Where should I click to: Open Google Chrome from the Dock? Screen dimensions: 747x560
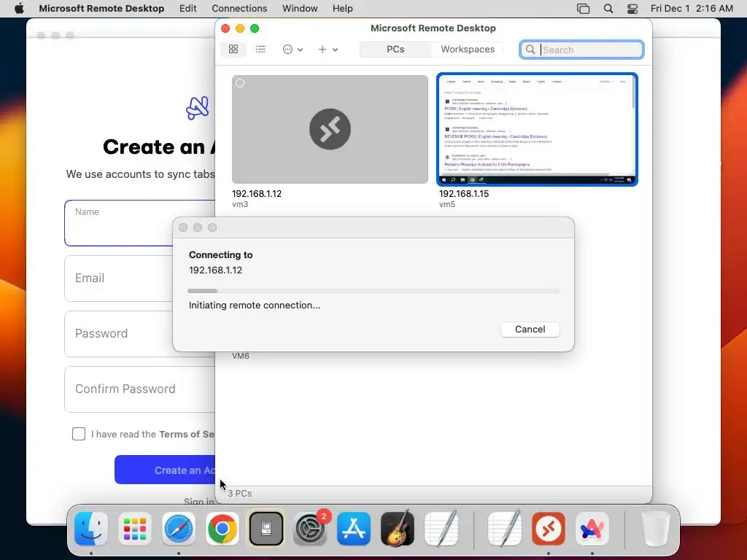(222, 529)
